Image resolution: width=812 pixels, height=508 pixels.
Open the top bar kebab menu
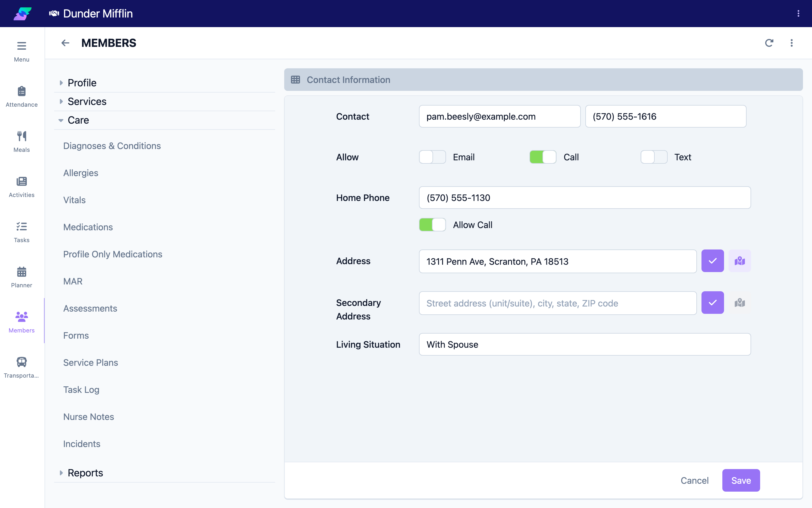pos(798,14)
